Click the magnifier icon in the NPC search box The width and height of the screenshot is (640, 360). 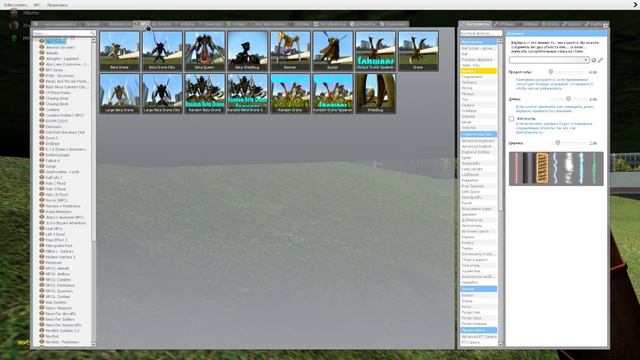92,33
